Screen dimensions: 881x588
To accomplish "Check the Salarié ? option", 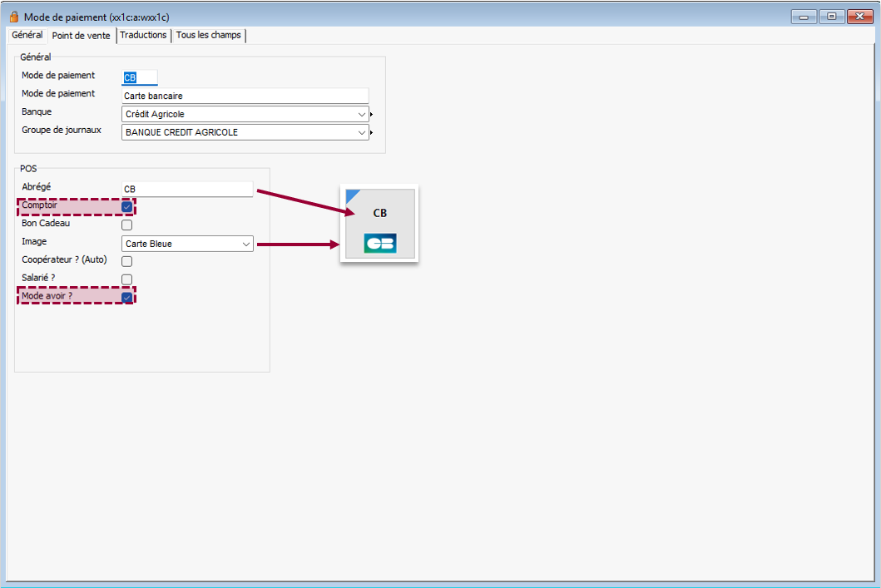I will 127,279.
